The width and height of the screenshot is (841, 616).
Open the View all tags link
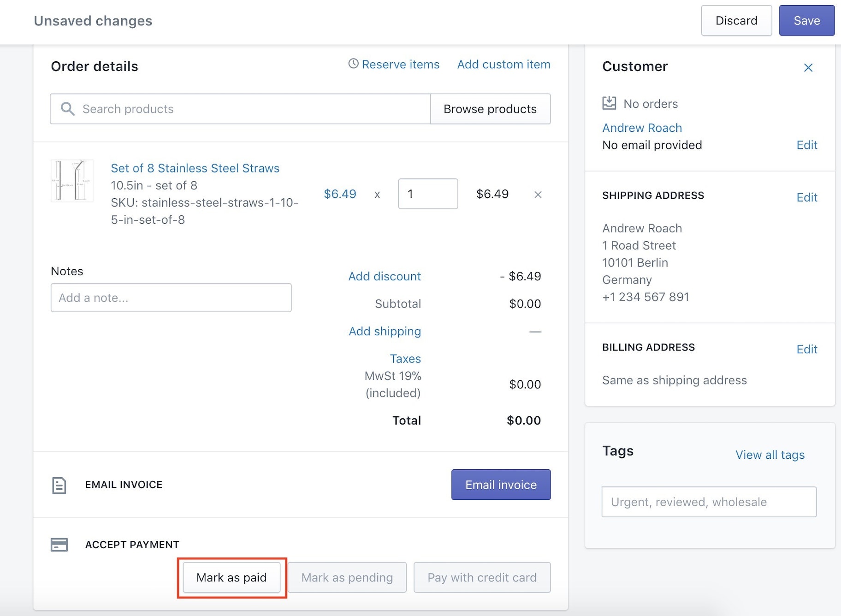tap(770, 455)
